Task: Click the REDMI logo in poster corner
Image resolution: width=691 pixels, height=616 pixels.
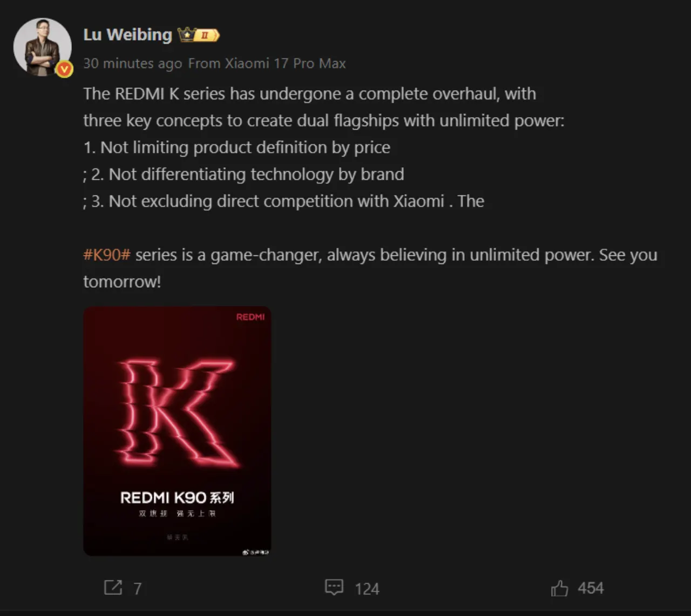Action: click(250, 317)
